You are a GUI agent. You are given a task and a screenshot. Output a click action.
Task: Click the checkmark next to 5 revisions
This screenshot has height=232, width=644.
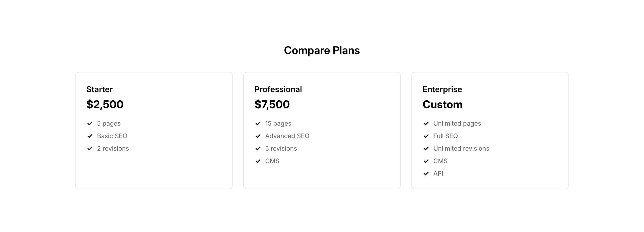(x=258, y=148)
